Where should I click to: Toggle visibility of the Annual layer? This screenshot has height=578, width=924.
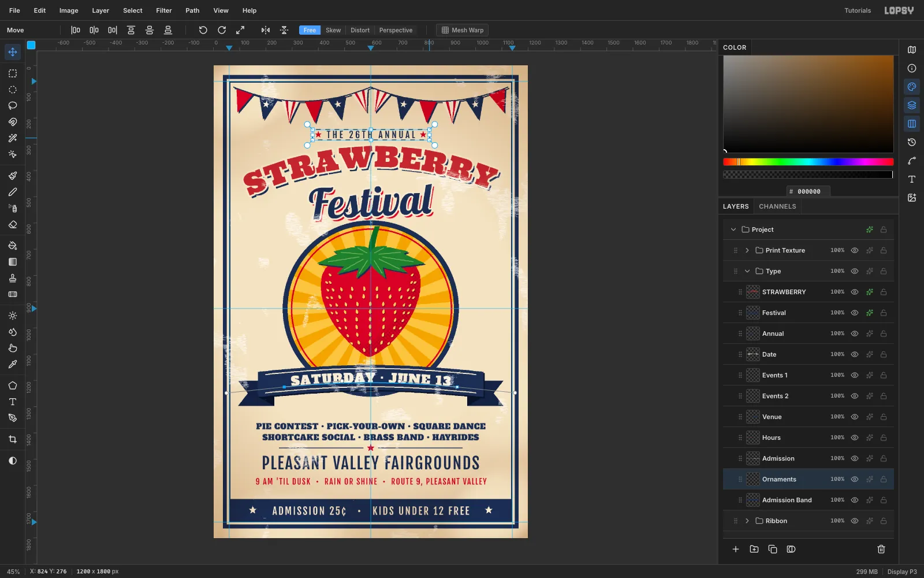click(x=855, y=334)
